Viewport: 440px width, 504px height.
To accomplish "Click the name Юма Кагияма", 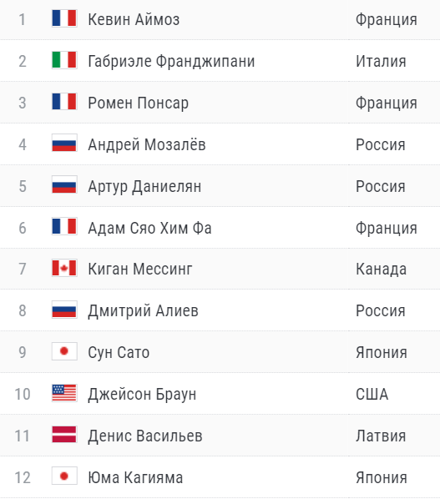I will click(x=135, y=477).
